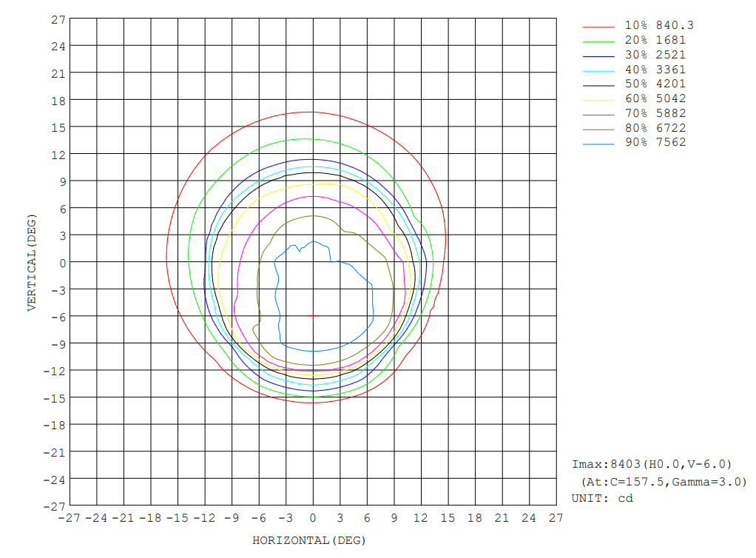
Task: Click the dark gray 50% legend line
Action: point(598,85)
